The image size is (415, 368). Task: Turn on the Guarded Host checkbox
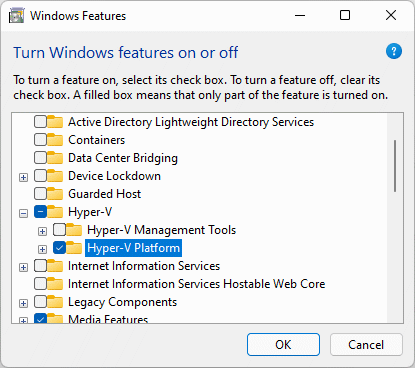pyautogui.click(x=40, y=194)
